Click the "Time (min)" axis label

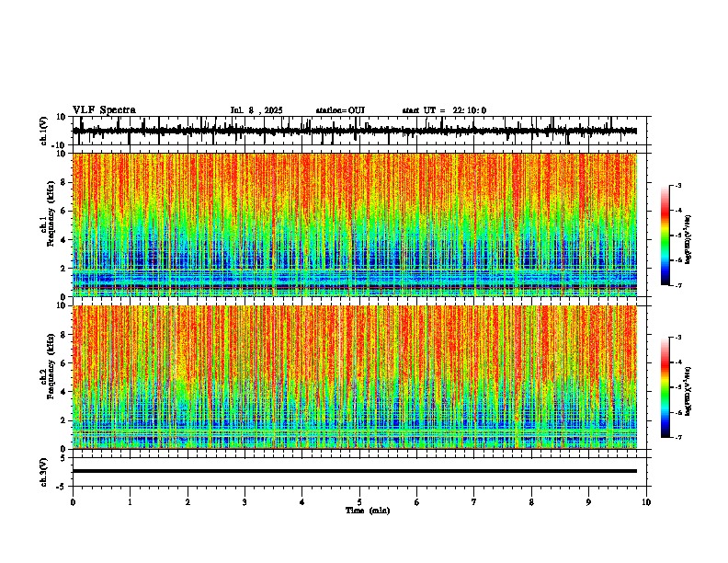(x=368, y=511)
